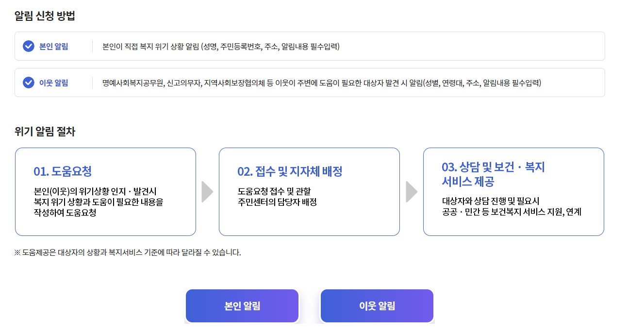Image resolution: width=644 pixels, height=334 pixels.
Task: Expand the 01. 도움요청 step details
Action: [105, 191]
